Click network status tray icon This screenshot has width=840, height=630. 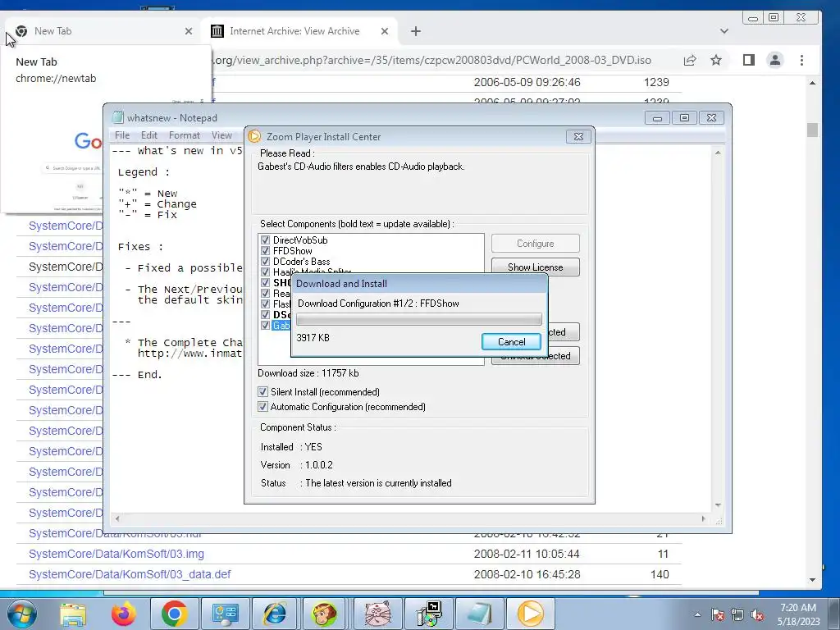[737, 614]
